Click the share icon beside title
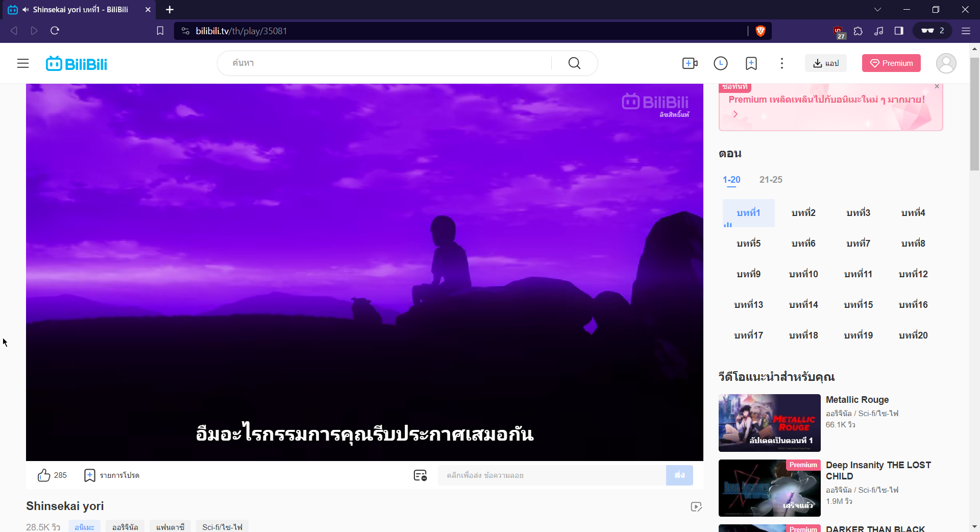The height and width of the screenshot is (532, 980). tap(696, 506)
